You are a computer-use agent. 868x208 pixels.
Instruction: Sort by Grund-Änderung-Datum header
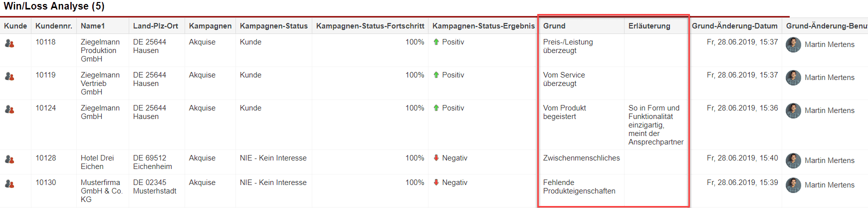[x=735, y=26]
